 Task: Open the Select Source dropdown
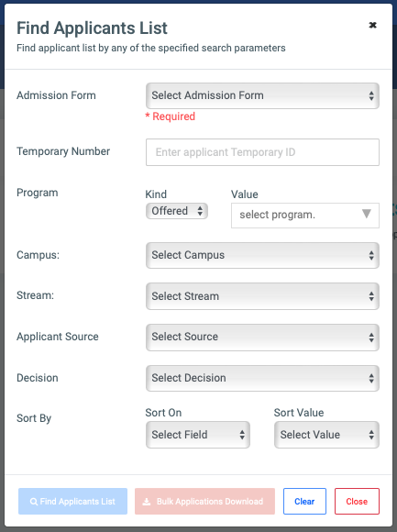click(x=262, y=337)
